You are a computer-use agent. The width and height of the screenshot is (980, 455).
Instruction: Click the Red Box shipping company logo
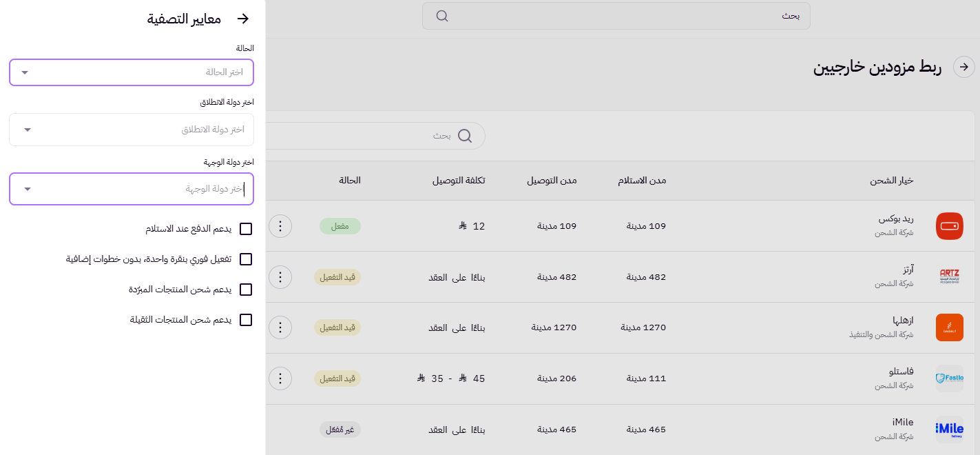coord(949,225)
